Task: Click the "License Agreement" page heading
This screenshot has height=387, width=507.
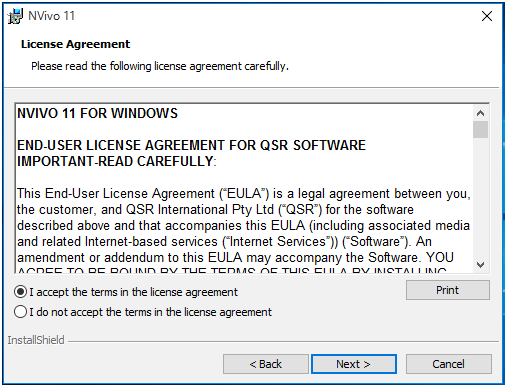Action: tap(75, 44)
